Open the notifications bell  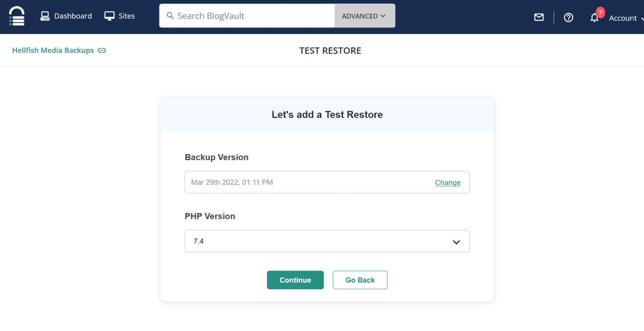click(x=594, y=18)
